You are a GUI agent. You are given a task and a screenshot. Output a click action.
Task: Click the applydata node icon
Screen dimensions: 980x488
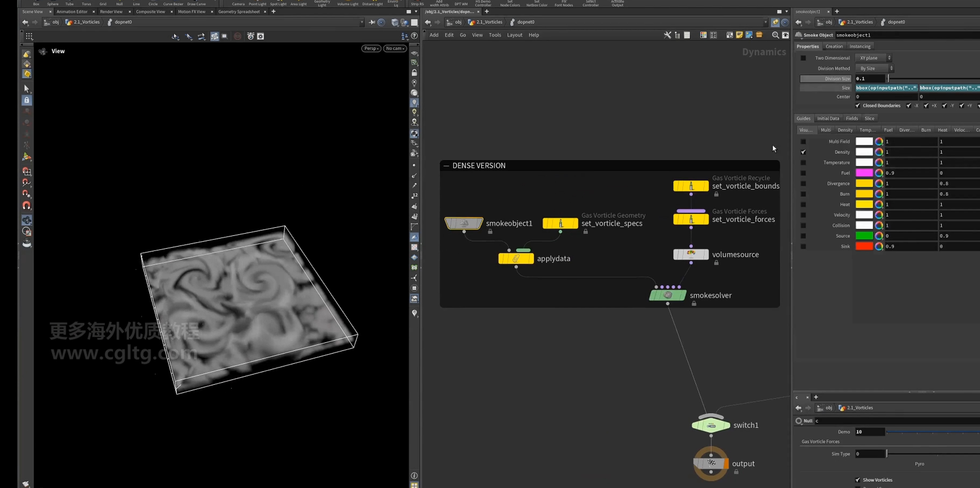(x=516, y=259)
